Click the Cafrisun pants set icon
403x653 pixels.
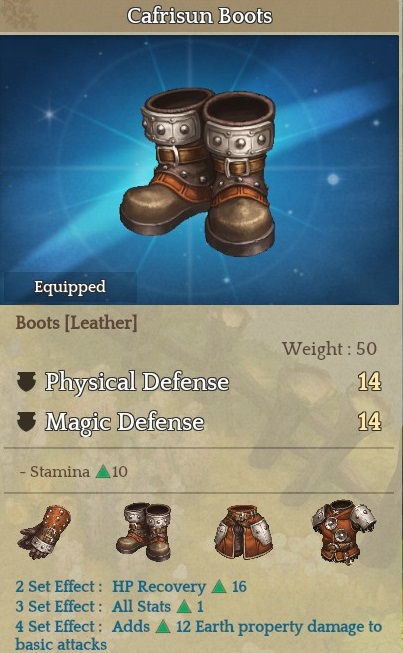(243, 532)
